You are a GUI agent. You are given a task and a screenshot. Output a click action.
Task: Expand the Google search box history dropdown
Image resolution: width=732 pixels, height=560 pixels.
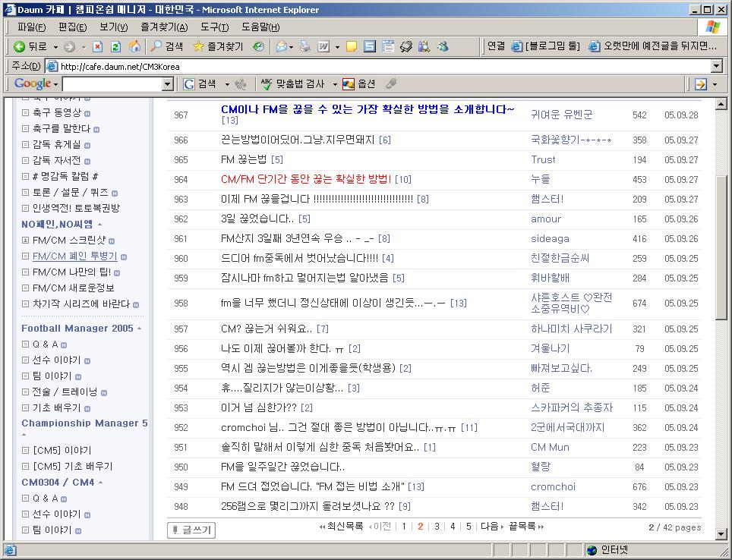click(168, 84)
